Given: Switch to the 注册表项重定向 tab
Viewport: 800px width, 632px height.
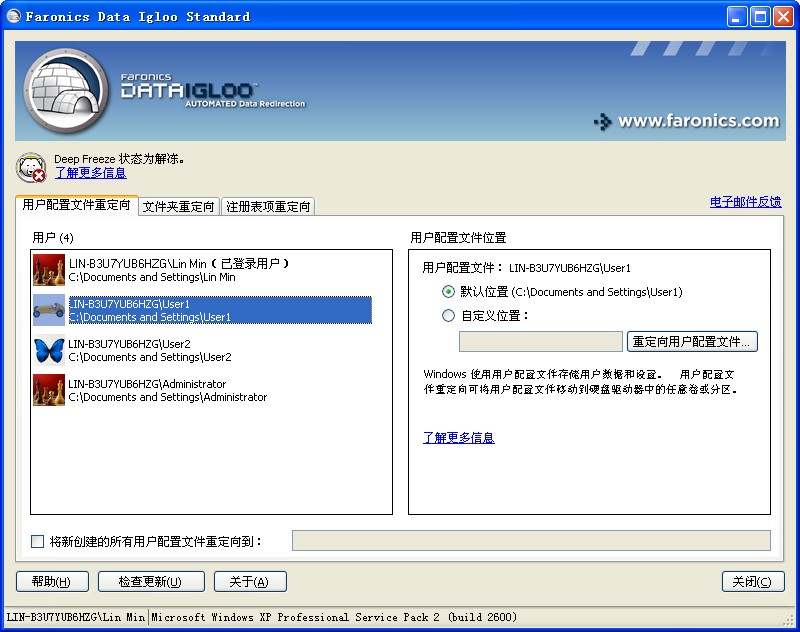Looking at the screenshot, I should pyautogui.click(x=267, y=207).
